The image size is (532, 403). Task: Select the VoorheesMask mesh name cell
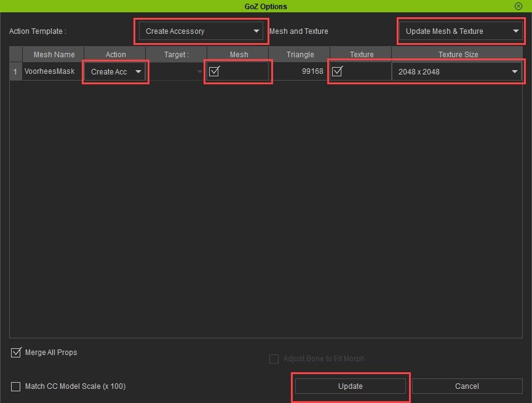[x=50, y=71]
